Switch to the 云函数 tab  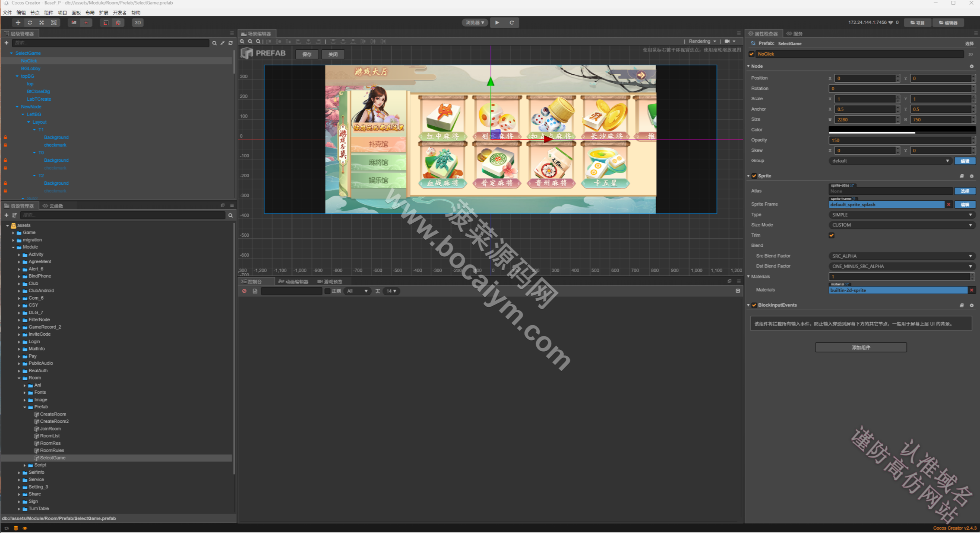tap(53, 206)
